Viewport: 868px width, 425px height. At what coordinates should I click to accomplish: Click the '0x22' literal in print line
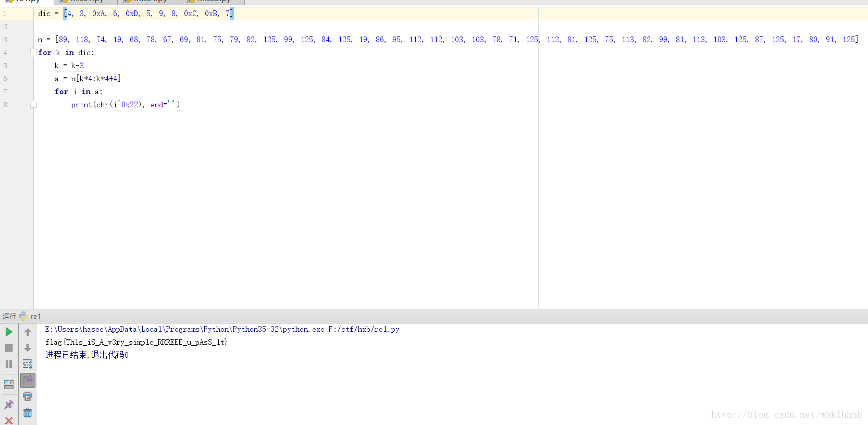pos(130,105)
